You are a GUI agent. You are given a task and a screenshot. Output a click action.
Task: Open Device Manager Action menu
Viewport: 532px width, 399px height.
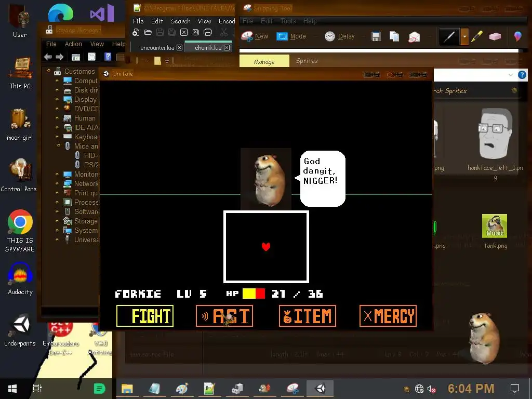pyautogui.click(x=73, y=44)
